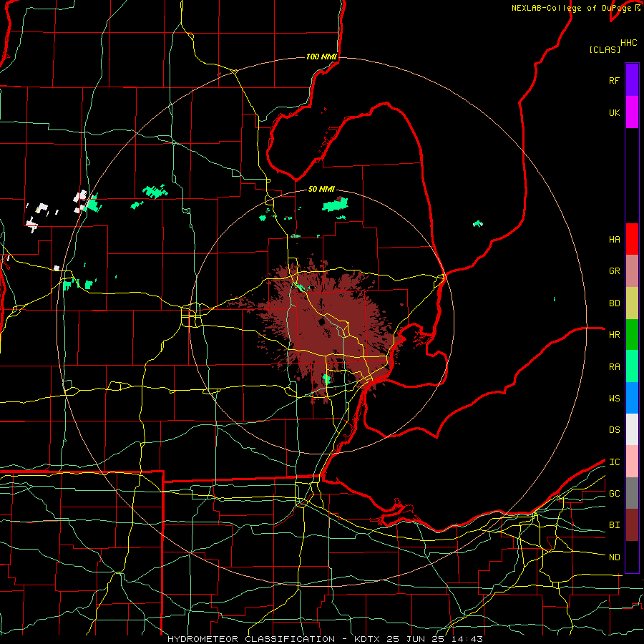Click the [CLAS] units label
Viewport: 644px width, 644px height.
coord(605,49)
